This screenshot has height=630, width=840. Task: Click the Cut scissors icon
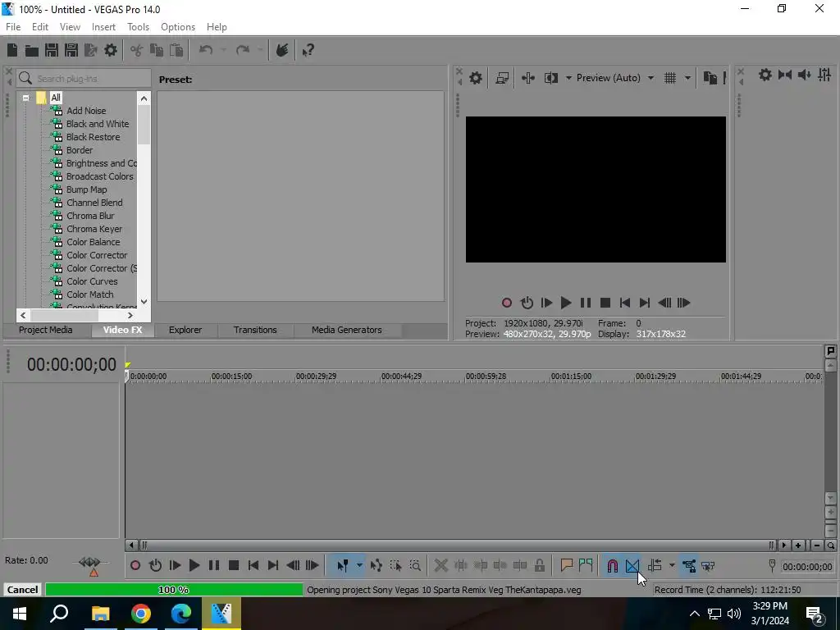click(137, 50)
